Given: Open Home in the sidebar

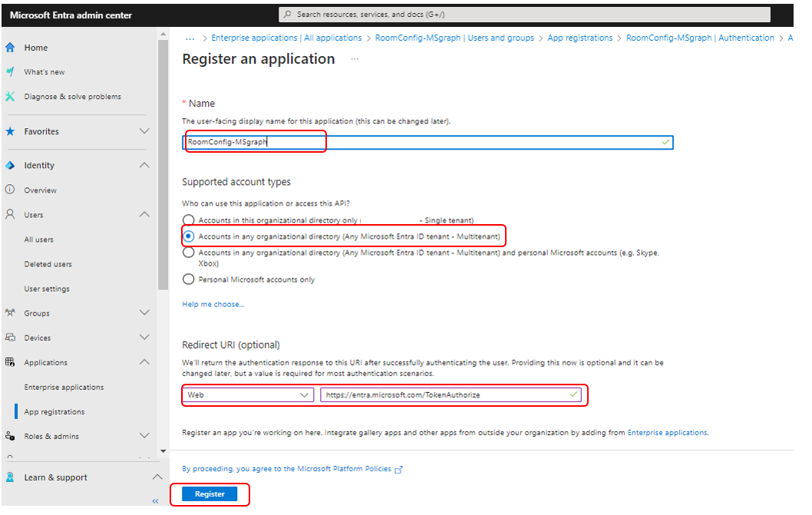Looking at the screenshot, I should tap(36, 48).
